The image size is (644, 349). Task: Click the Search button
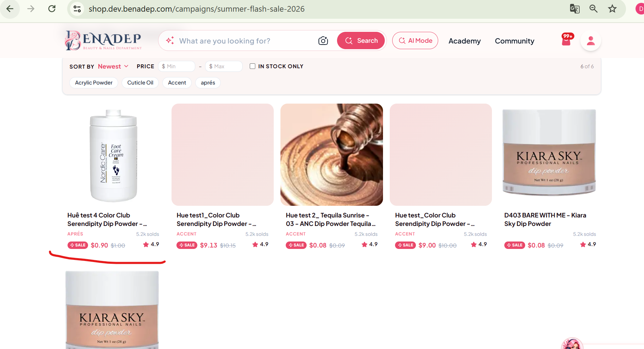361,41
